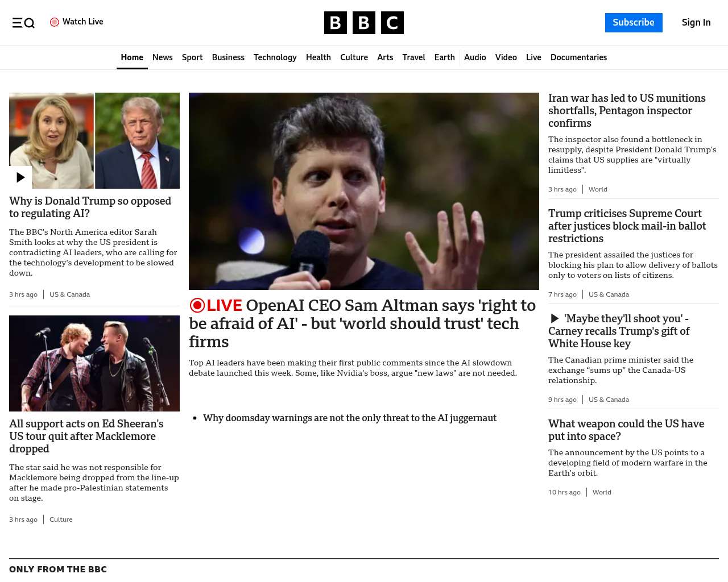
Task: Click the Sam Altman main image
Action: pos(364,191)
